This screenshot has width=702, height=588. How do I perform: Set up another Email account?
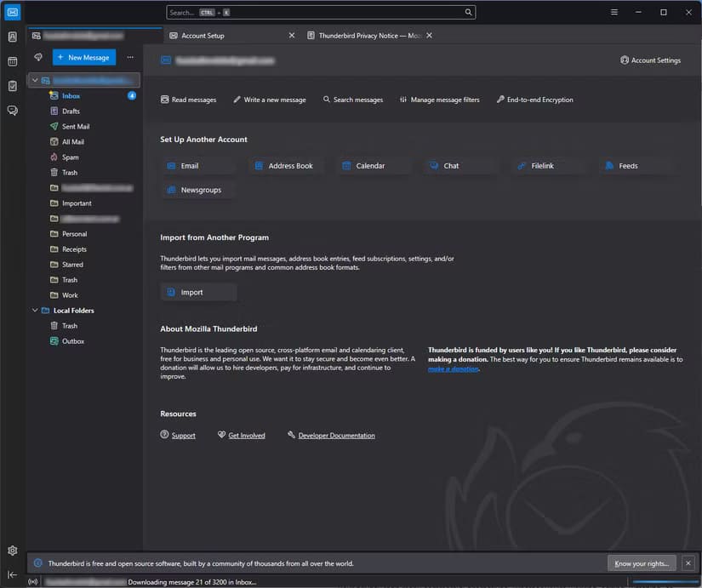198,166
